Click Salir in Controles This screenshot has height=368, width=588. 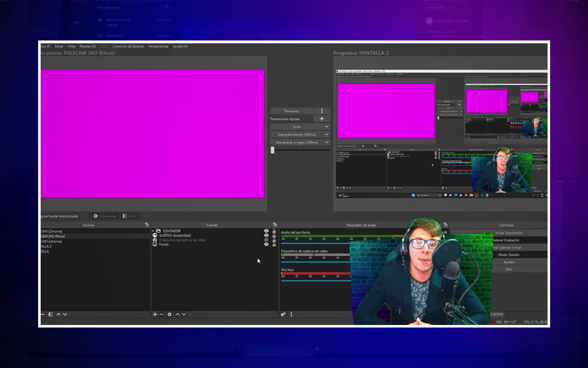point(509,269)
